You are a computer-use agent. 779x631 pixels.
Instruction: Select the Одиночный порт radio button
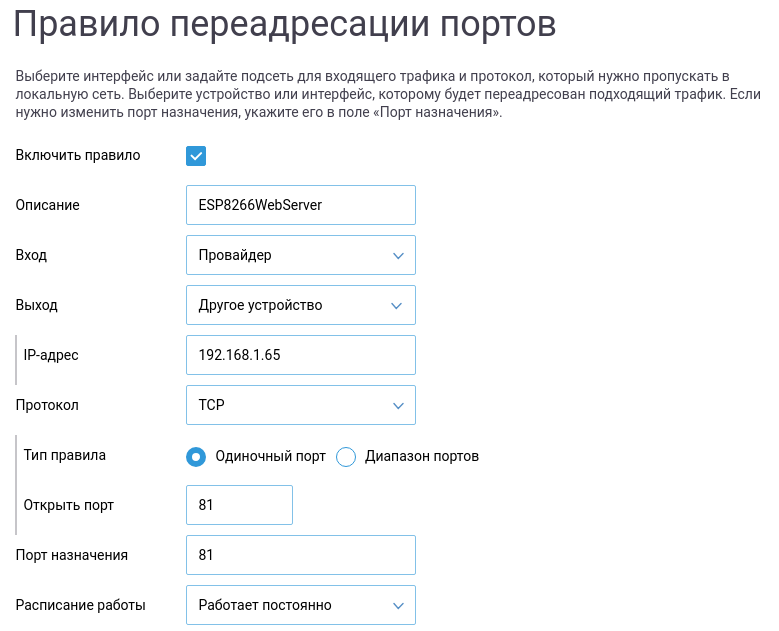(x=197, y=457)
